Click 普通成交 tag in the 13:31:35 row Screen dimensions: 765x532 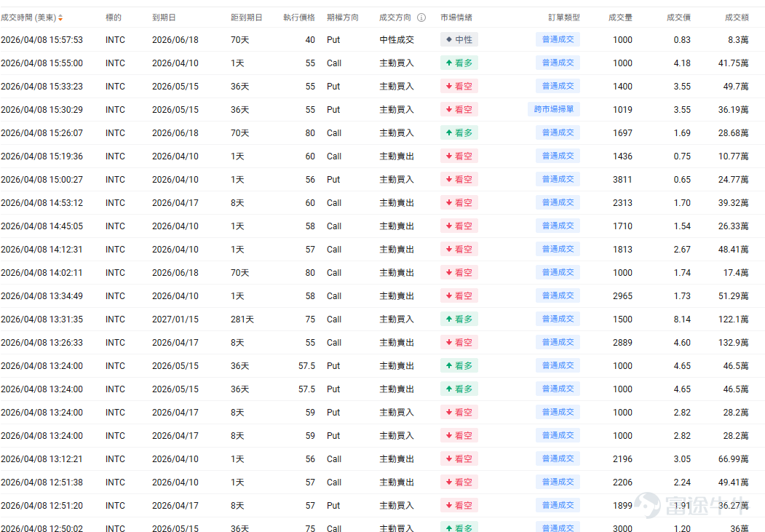(558, 319)
